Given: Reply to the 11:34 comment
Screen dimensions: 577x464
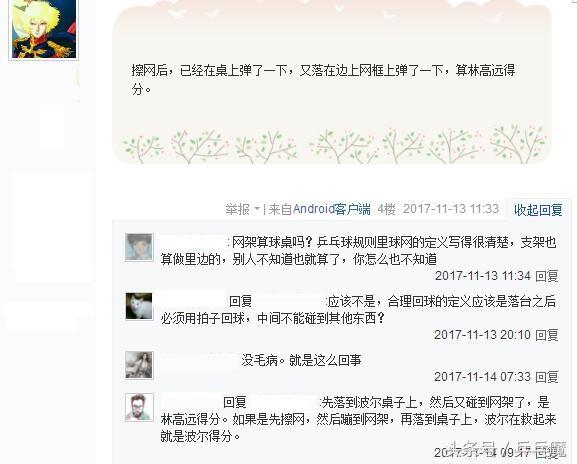Looking at the screenshot, I should (546, 276).
